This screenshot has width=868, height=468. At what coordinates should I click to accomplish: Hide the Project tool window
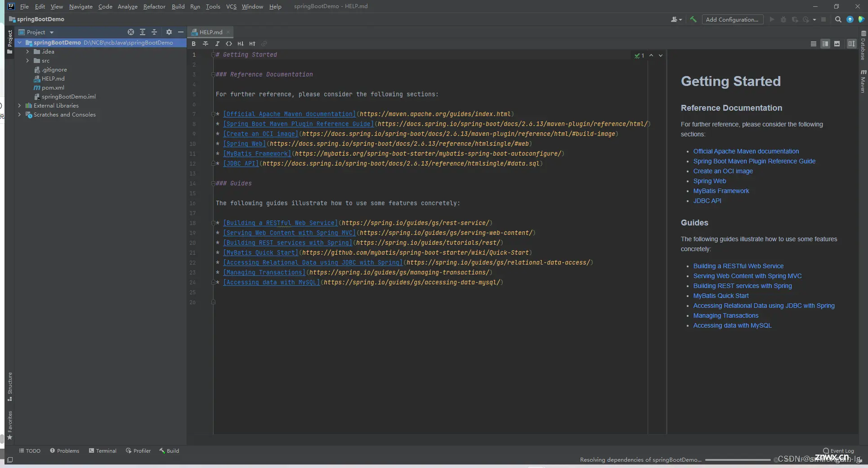click(181, 32)
